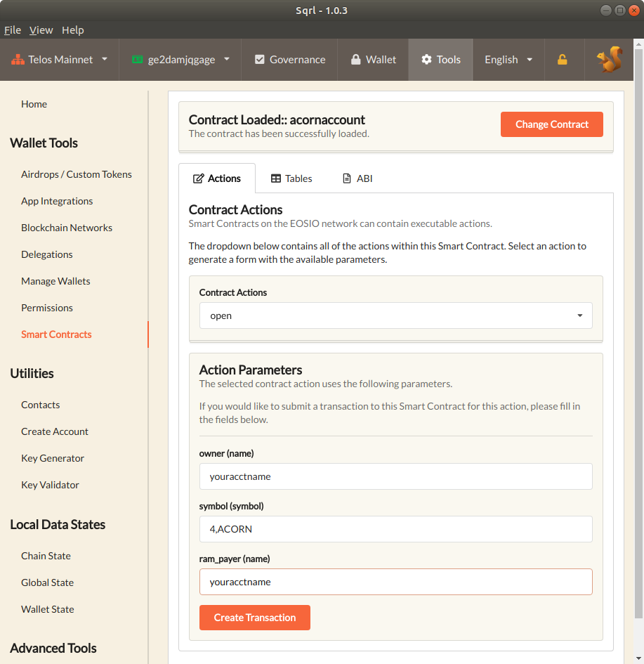Click the scrollbar down arrow

[638, 658]
